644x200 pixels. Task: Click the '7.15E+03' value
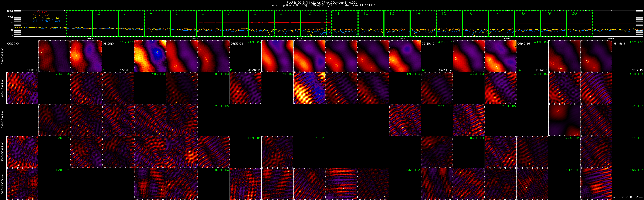[126, 42]
